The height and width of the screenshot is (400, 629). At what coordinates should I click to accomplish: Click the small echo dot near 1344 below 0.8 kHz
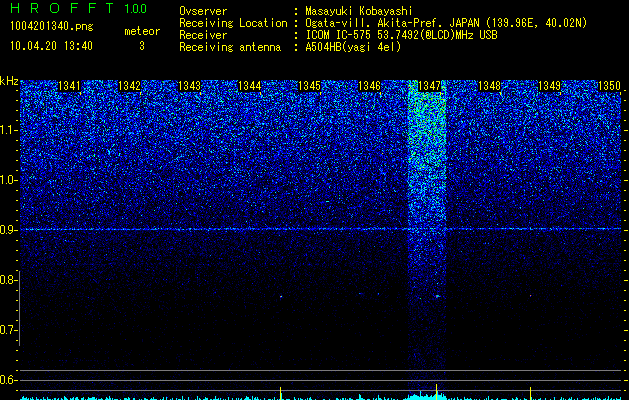tap(281, 296)
